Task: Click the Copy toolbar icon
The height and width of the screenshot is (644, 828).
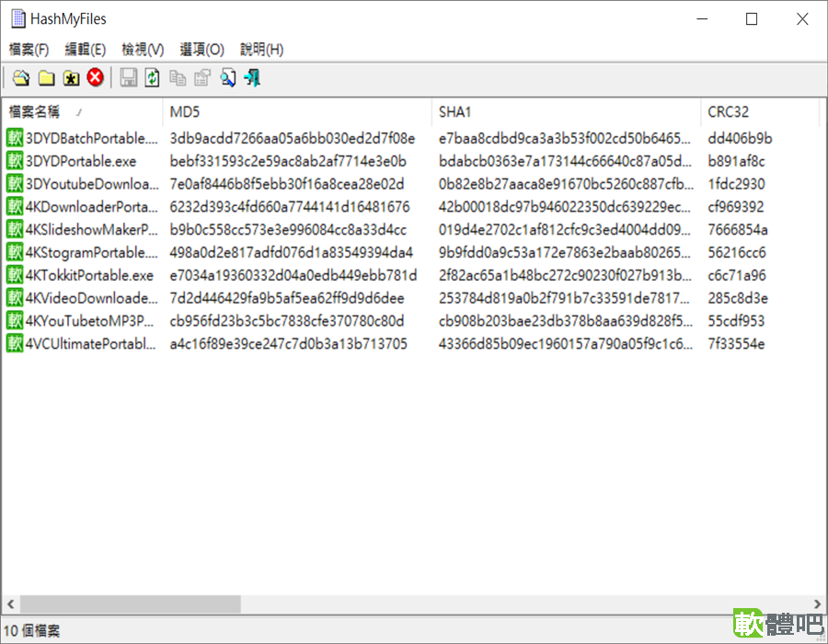Action: 178,78
